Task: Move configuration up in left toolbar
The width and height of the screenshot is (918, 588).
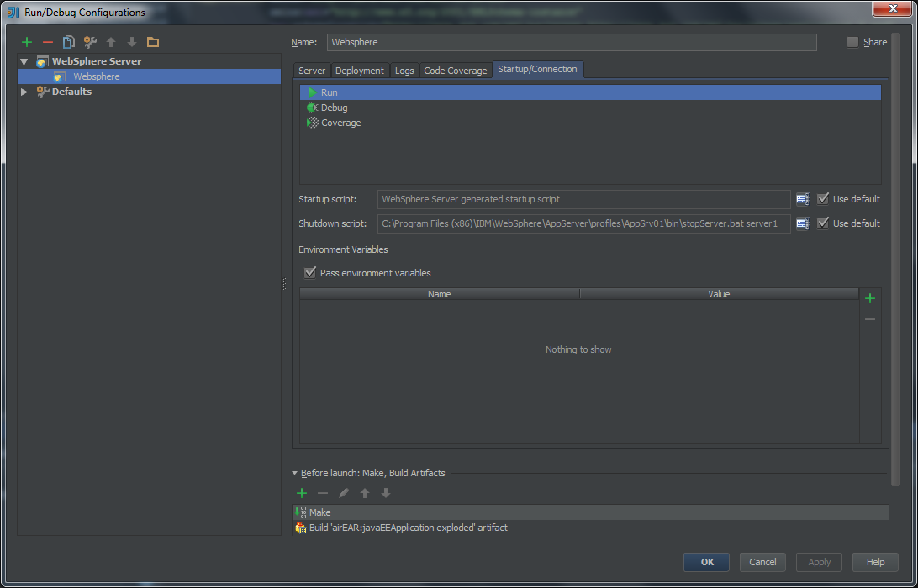Action: click(x=111, y=42)
